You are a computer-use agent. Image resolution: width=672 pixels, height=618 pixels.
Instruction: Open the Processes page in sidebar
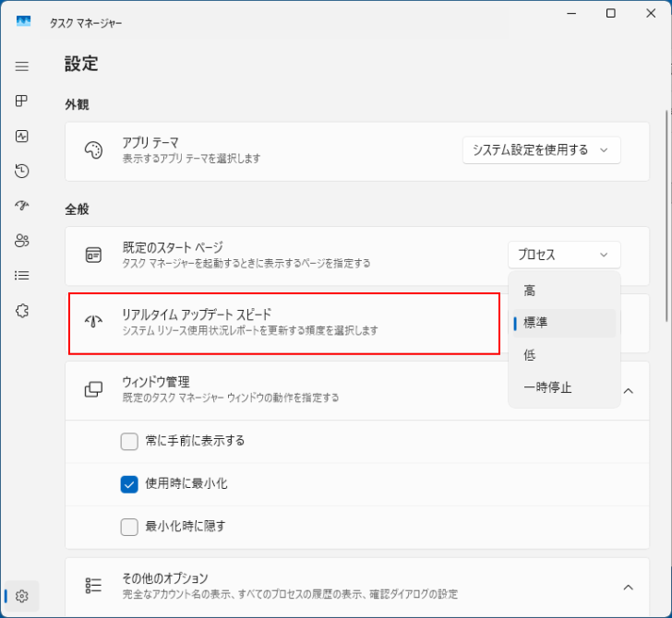(x=21, y=101)
